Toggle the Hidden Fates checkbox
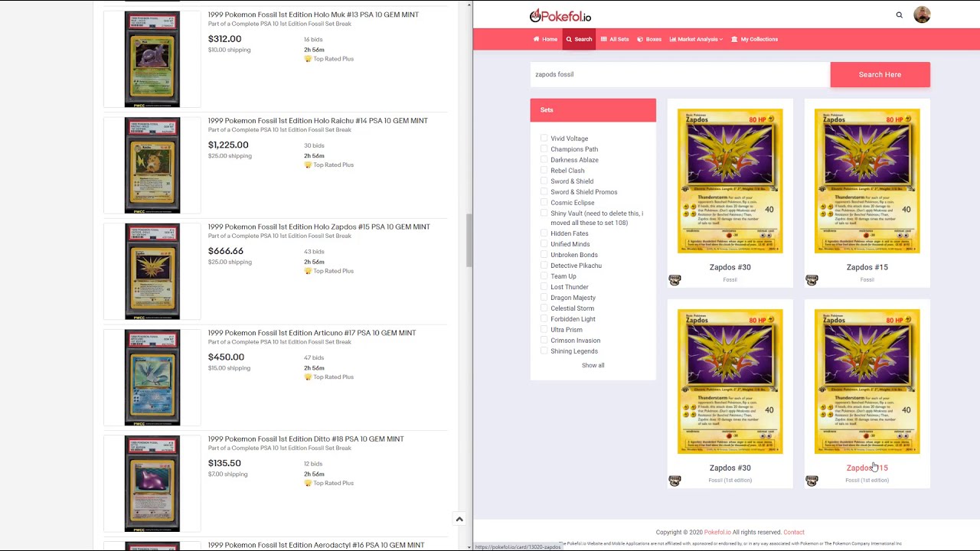The width and height of the screenshot is (980, 551). point(544,233)
